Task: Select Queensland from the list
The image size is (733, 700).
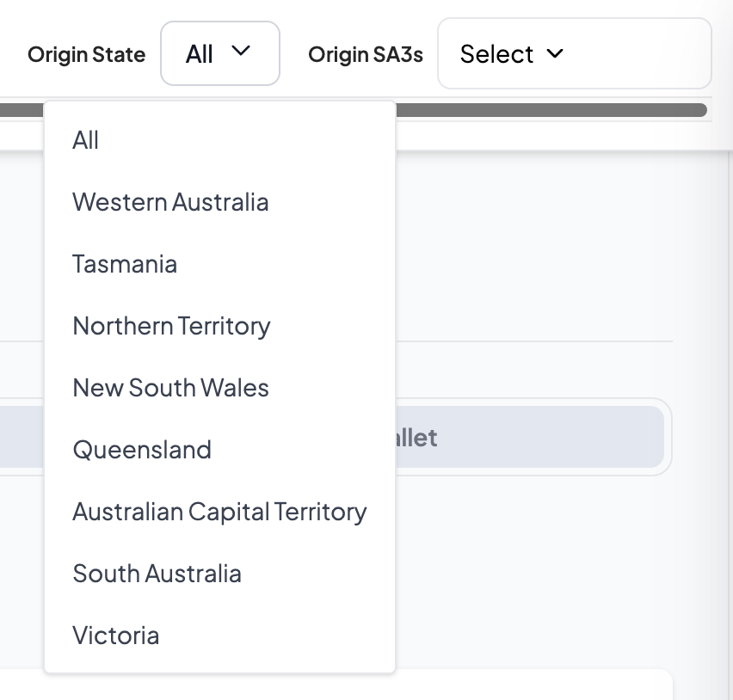Action: 142,450
